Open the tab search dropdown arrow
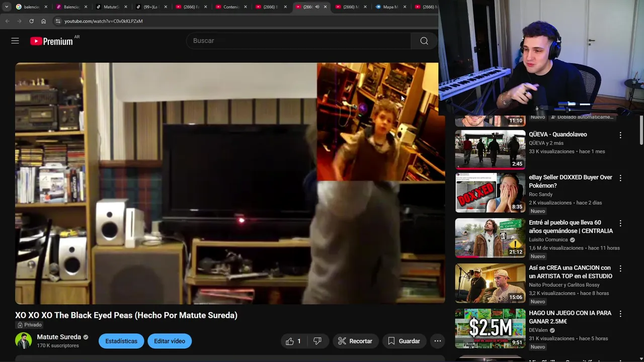Image resolution: width=644 pixels, height=362 pixels. click(6, 7)
